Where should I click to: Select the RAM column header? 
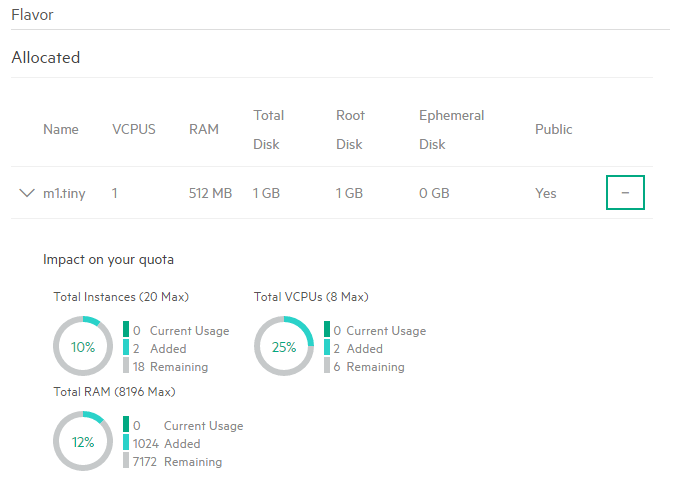click(x=204, y=129)
